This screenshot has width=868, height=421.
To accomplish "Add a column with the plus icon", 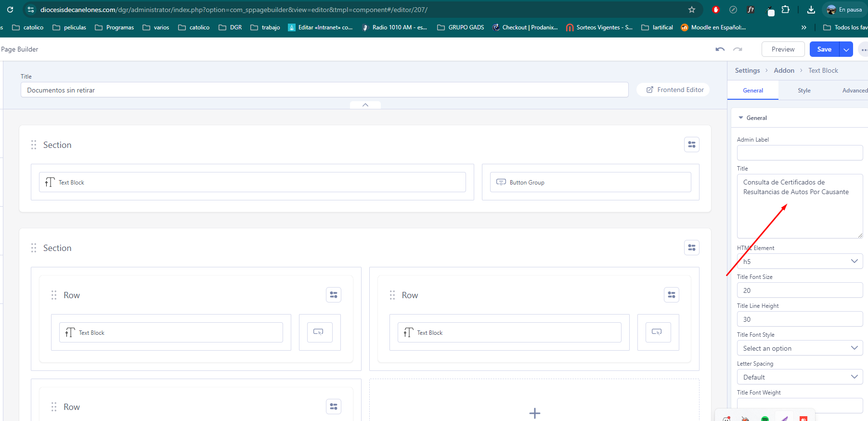I will 534,413.
